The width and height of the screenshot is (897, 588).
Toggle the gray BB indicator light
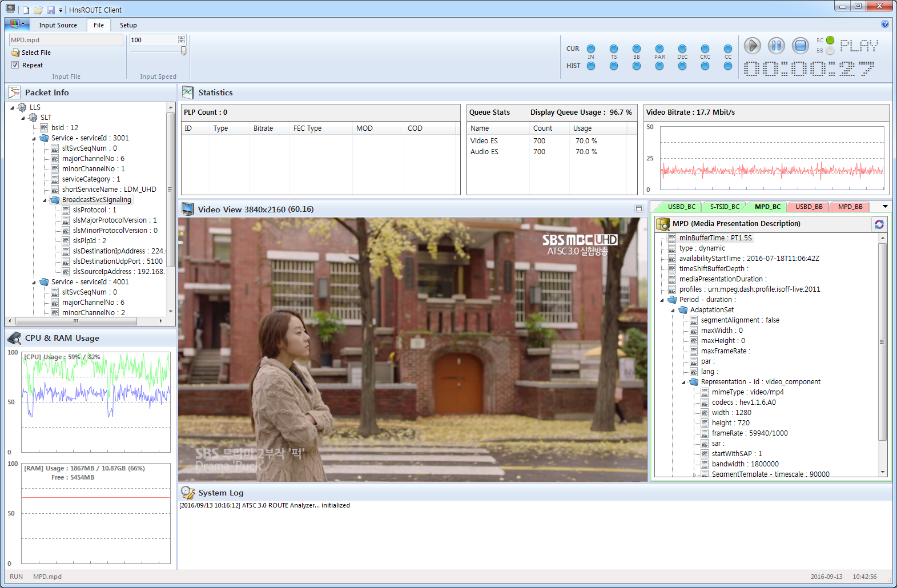(x=830, y=51)
